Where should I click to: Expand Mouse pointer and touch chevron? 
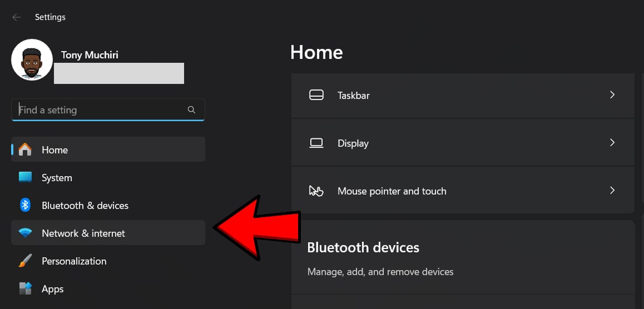click(x=612, y=190)
